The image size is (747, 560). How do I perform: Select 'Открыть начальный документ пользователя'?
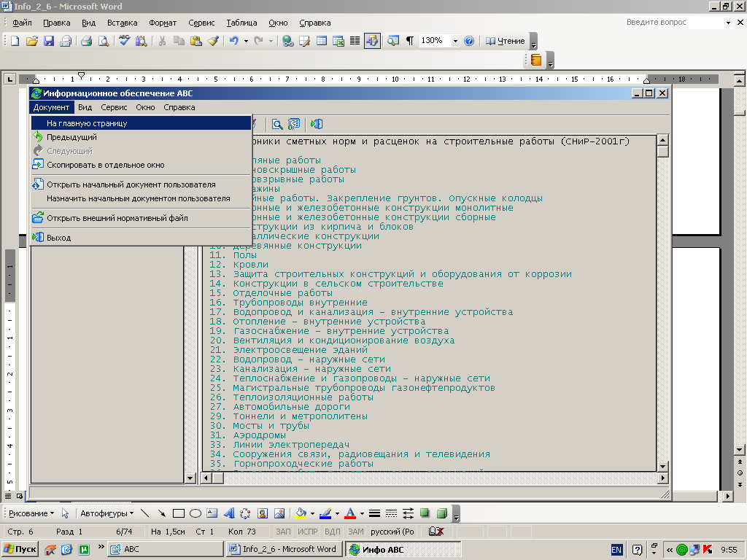click(141, 184)
